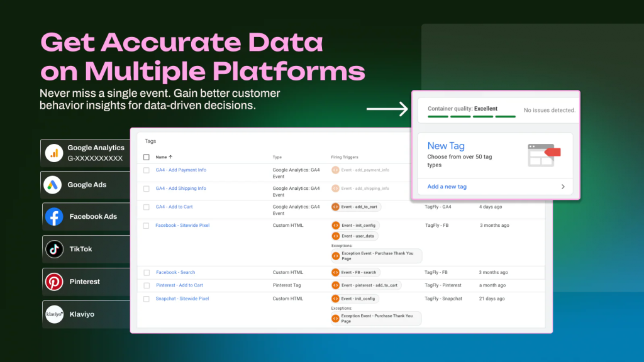This screenshot has width=644, height=362.
Task: Select the Google Analytics platform tab
Action: click(x=86, y=153)
